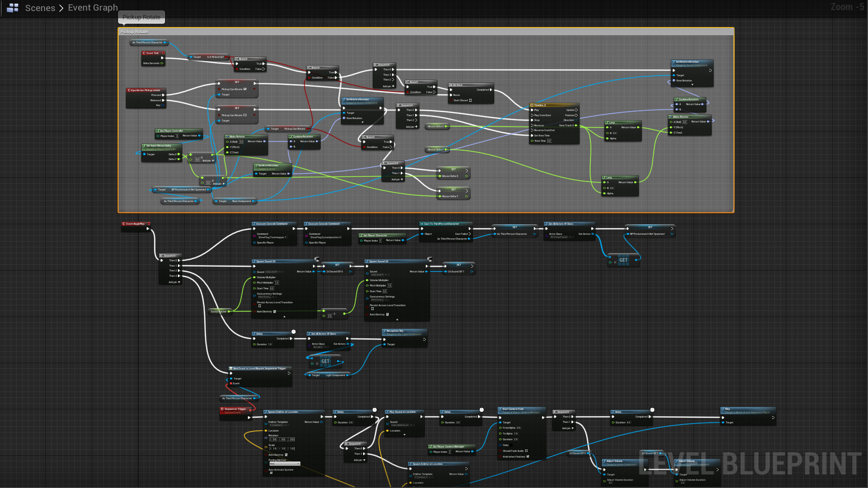Click the clock icon on the 1.0 Delay node

[293, 332]
